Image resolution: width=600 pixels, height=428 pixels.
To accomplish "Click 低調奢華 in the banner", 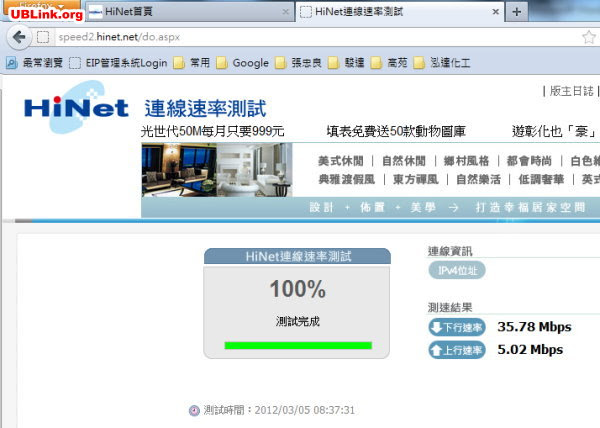I will tap(541, 179).
